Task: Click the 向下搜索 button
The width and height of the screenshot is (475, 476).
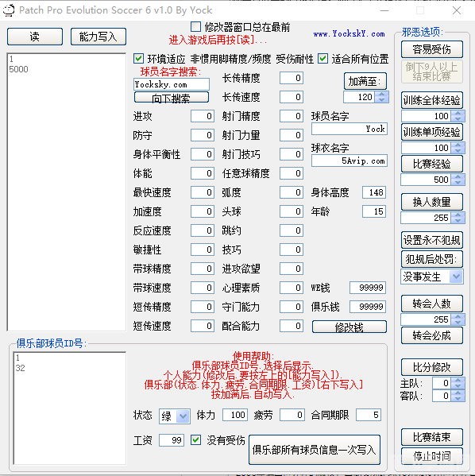Action: tap(172, 98)
